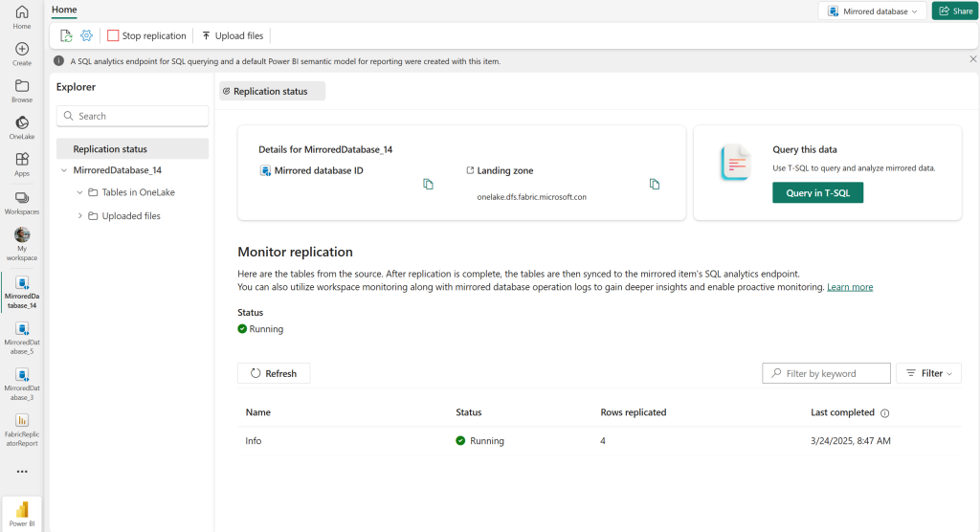The image size is (980, 532).
Task: Sort by Last completed column header
Action: click(x=842, y=412)
